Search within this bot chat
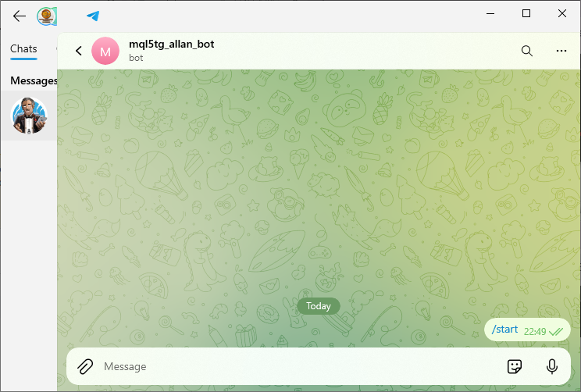581x392 pixels. [526, 51]
